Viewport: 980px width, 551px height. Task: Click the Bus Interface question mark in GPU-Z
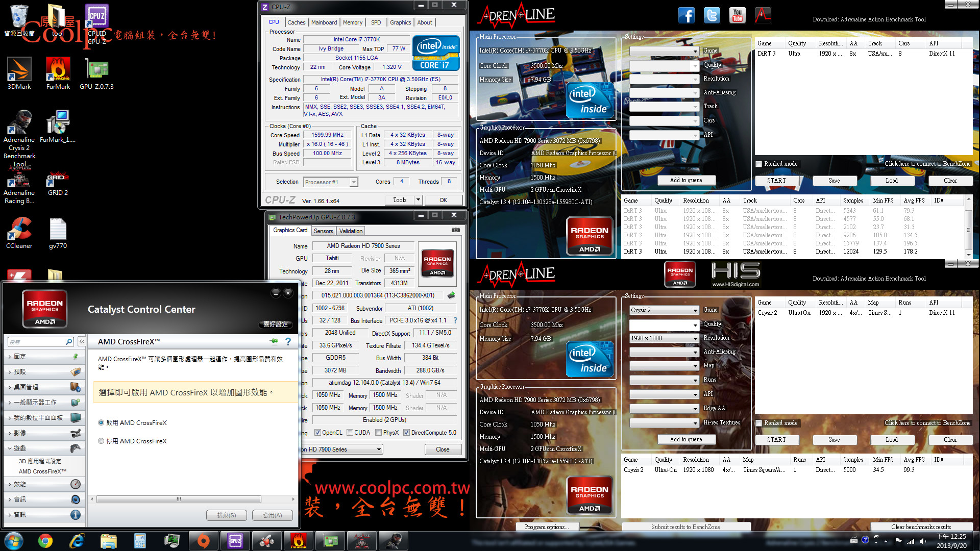455,320
